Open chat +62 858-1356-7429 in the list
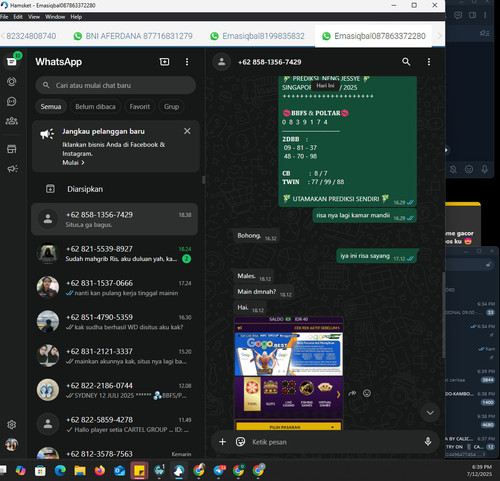The height and width of the screenshot is (481, 500). pyautogui.click(x=114, y=219)
